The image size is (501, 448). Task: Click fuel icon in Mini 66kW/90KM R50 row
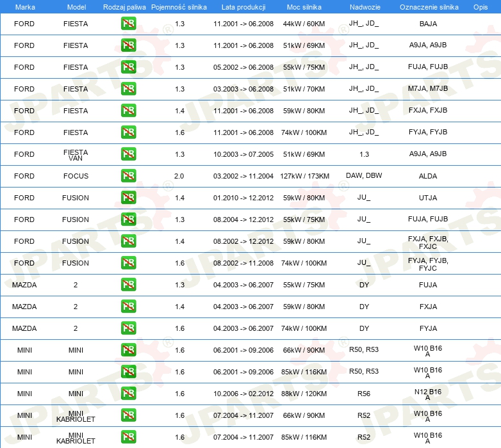(128, 349)
